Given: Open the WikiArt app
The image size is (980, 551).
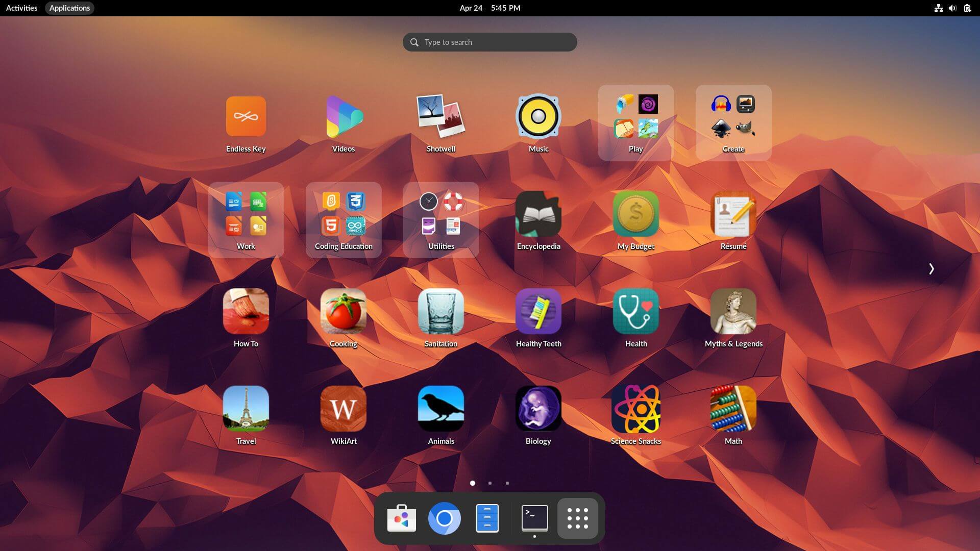Looking at the screenshot, I should [x=343, y=409].
